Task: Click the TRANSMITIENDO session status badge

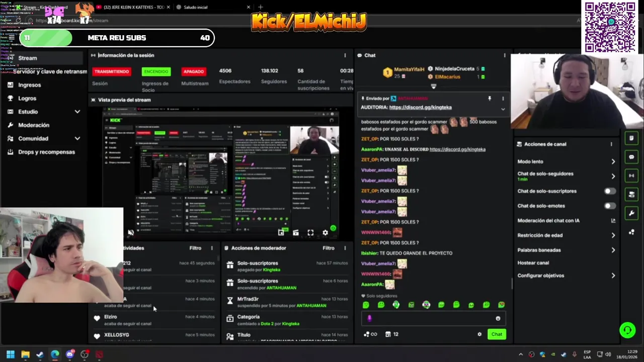Action: pos(112,71)
